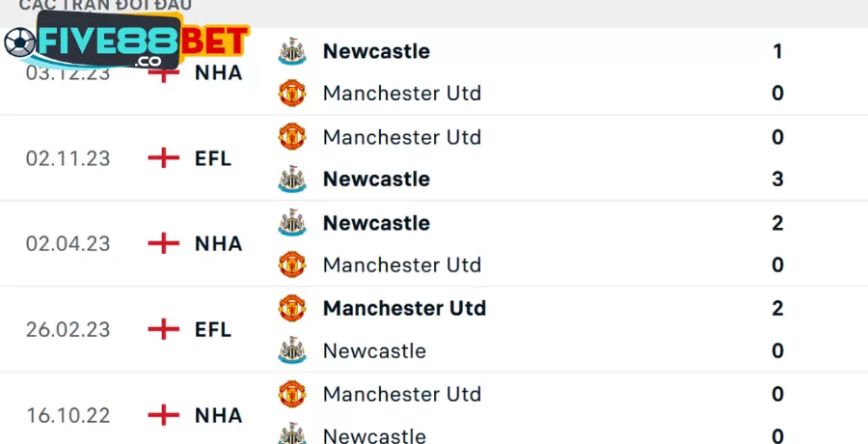Viewport: 868px width, 444px height.
Task: Select England flag beside the 26.02.23 EFL match
Action: tap(165, 329)
